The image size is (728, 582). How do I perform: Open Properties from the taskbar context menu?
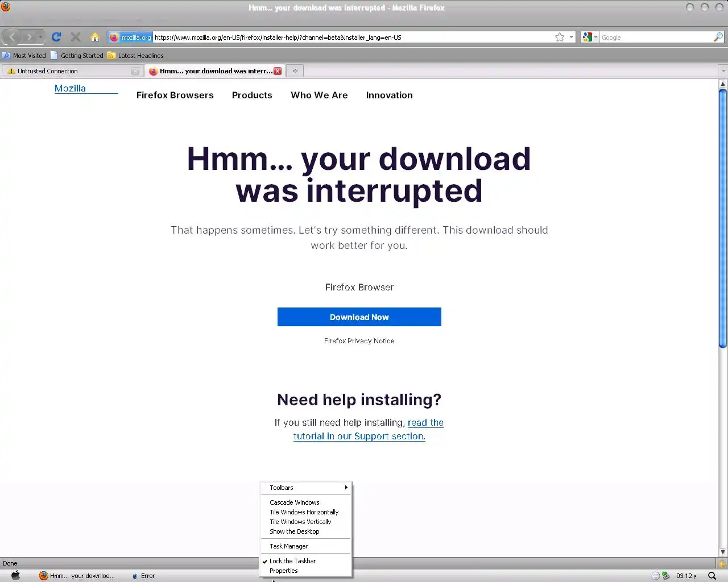[x=306, y=571]
